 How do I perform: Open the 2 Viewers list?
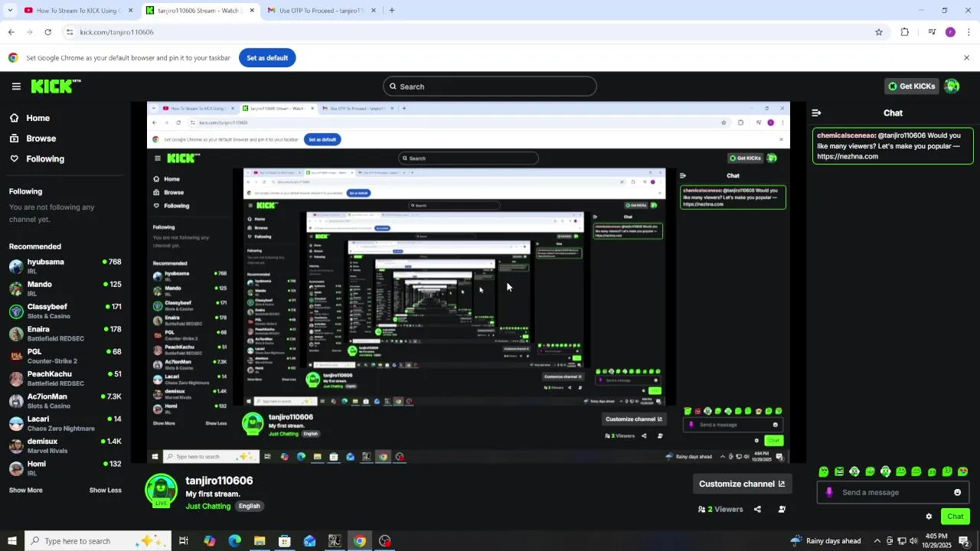coord(720,509)
